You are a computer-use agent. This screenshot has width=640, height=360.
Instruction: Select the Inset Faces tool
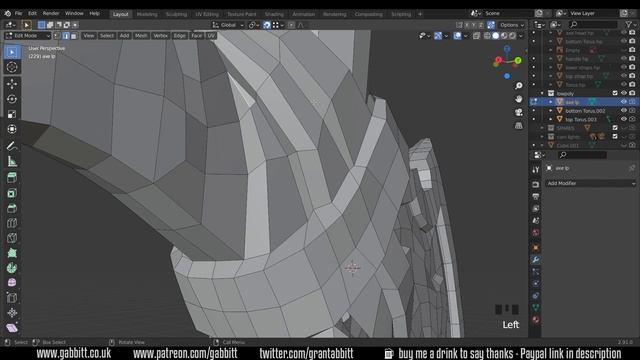tap(12, 193)
